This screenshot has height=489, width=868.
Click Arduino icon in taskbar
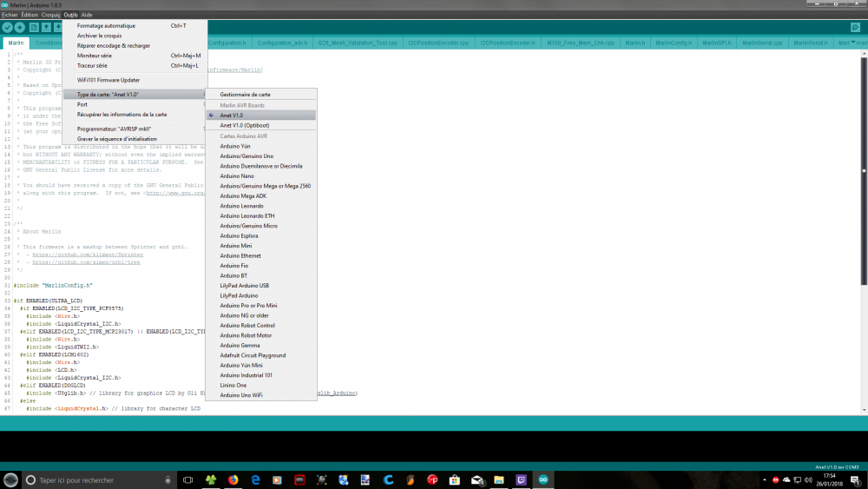[x=543, y=480]
